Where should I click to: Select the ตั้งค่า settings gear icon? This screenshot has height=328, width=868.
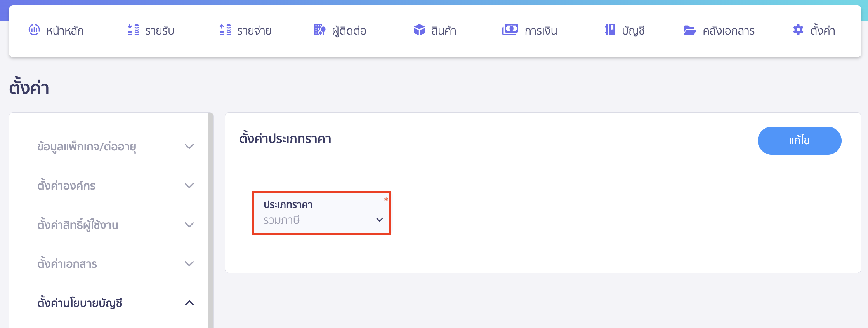coord(798,30)
